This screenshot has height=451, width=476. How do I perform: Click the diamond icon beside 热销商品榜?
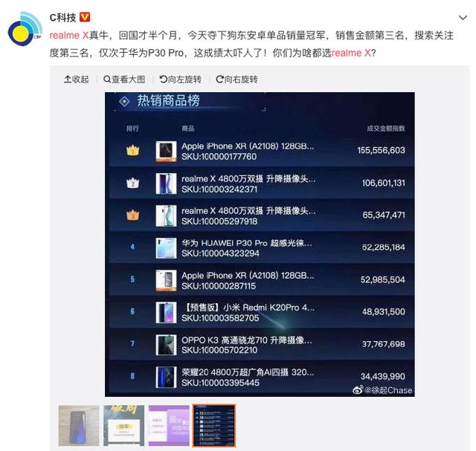(x=124, y=101)
